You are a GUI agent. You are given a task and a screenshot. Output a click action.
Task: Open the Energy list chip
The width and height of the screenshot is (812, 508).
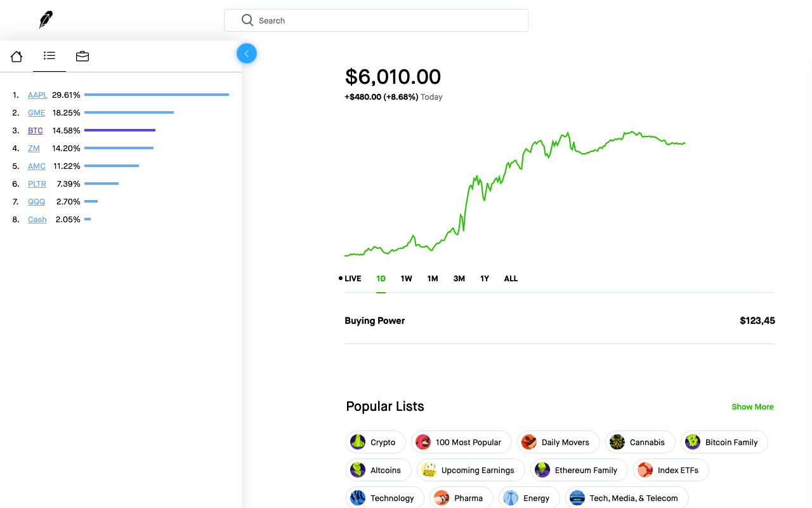click(529, 498)
